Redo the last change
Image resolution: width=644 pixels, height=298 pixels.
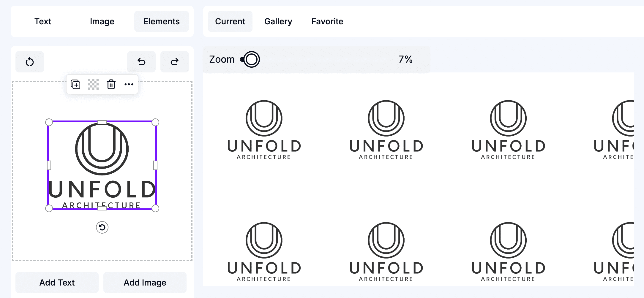tap(175, 62)
